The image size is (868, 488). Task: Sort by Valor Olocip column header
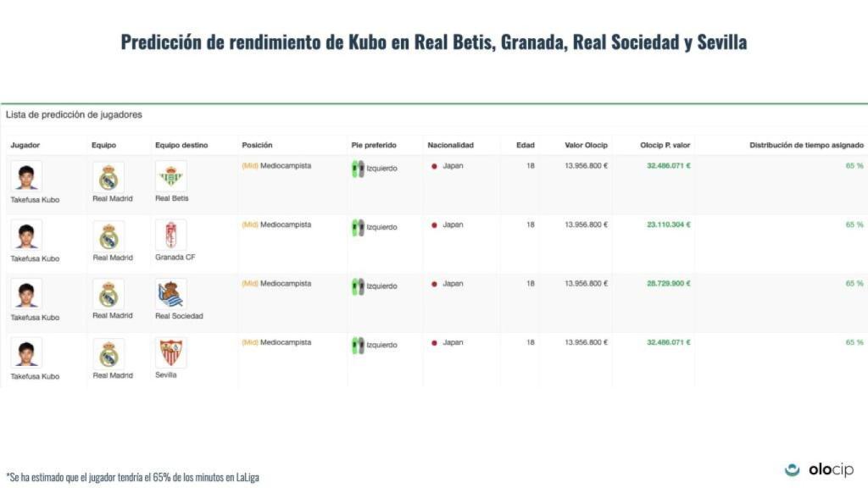[x=586, y=145]
